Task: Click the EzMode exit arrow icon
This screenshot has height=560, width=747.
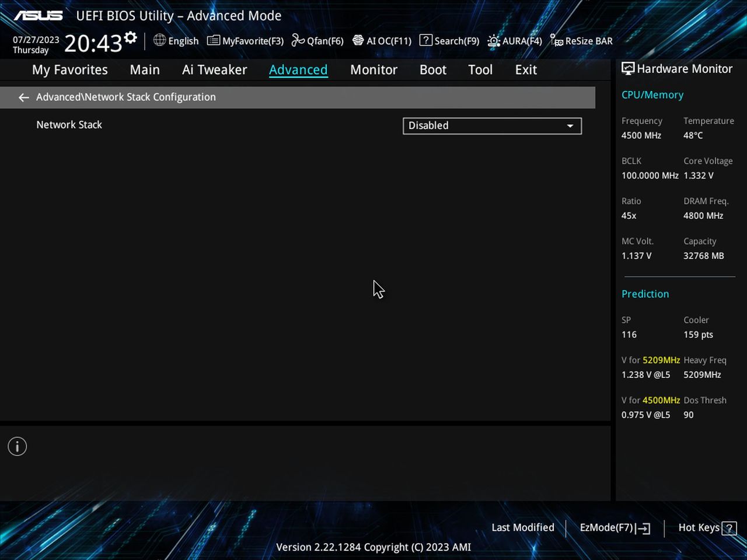Action: click(643, 528)
